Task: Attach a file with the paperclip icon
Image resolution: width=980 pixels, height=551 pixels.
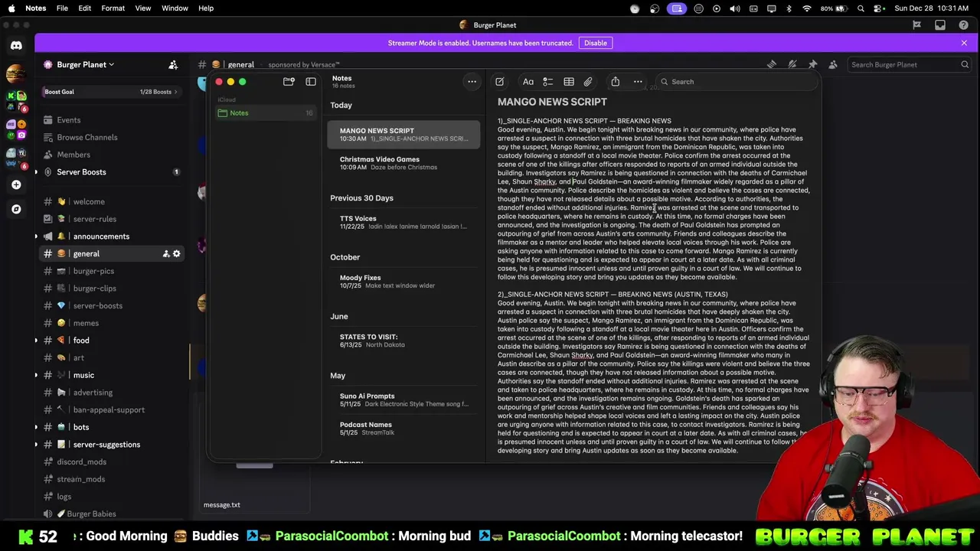Action: point(588,82)
